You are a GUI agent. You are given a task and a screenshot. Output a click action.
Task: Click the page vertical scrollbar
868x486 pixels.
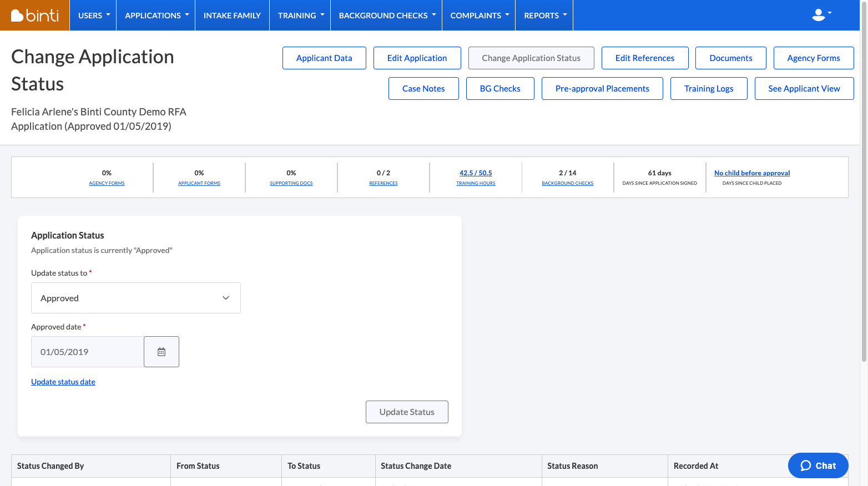[x=864, y=183]
